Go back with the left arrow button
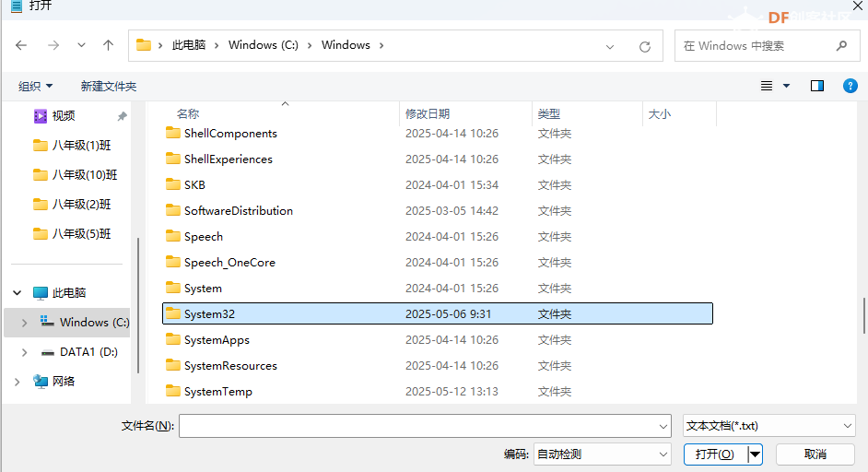This screenshot has height=472, width=868. [21, 45]
